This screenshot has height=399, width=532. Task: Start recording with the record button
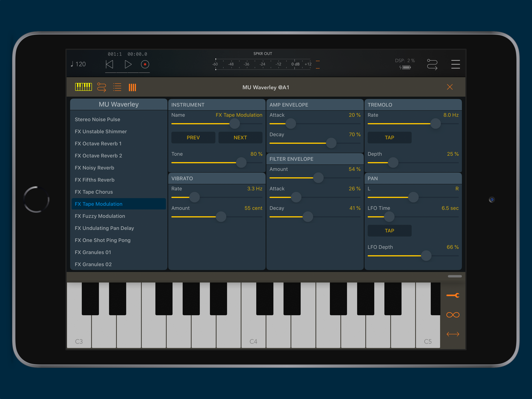tap(145, 64)
